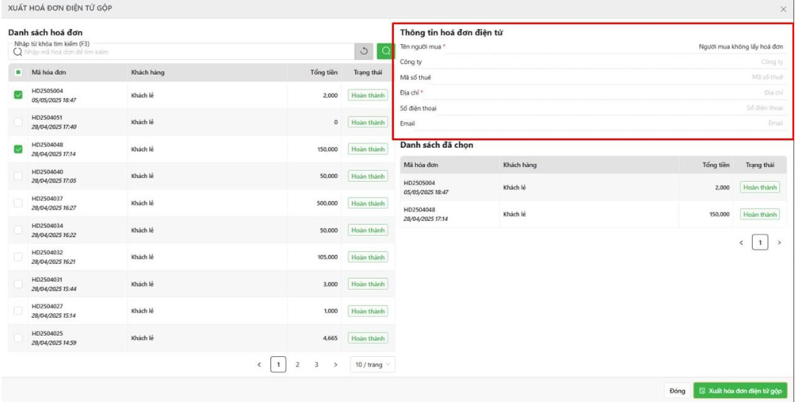
Task: Go to page 2 of invoice list
Action: coord(297,364)
